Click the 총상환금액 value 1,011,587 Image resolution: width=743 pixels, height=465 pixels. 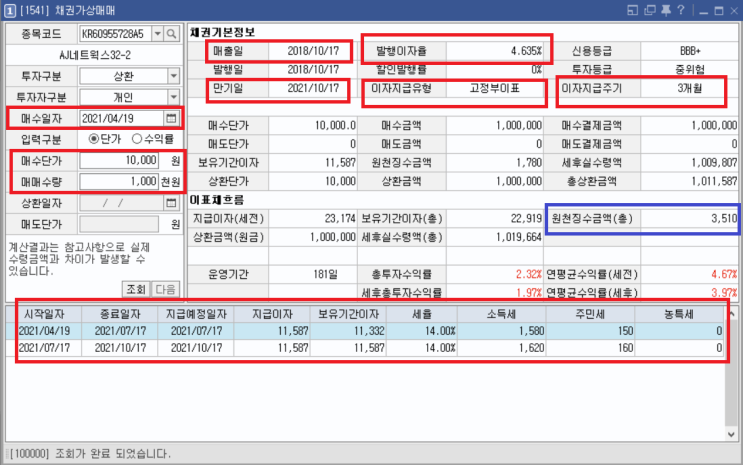714,181
